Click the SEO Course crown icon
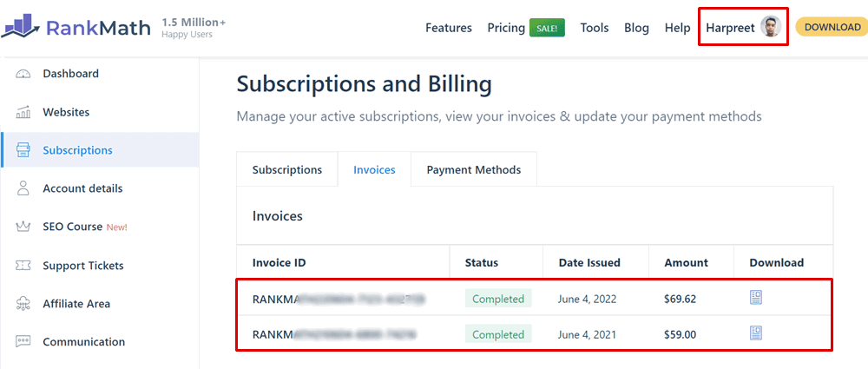This screenshot has width=868, height=369. 23,227
